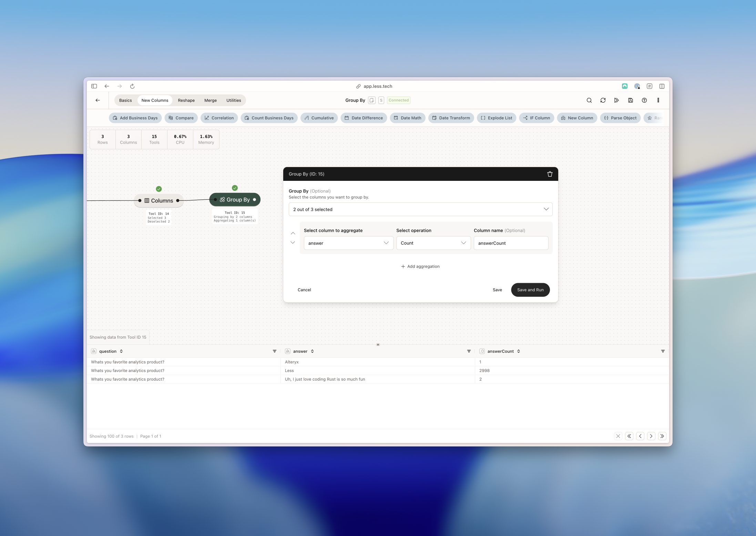Switch to the Utilities tab
This screenshot has height=536, width=756.
(233, 101)
